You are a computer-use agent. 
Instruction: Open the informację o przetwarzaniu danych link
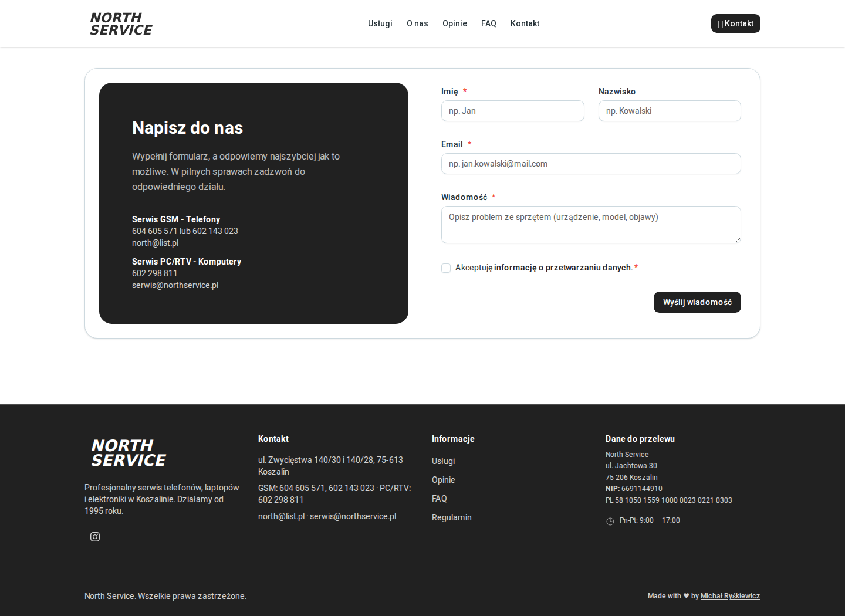(x=562, y=268)
